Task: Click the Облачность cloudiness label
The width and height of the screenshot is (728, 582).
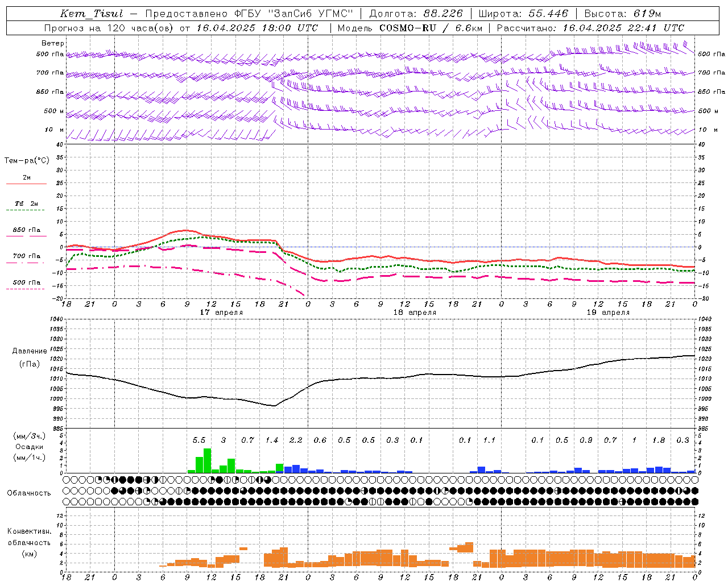Action: (29, 493)
